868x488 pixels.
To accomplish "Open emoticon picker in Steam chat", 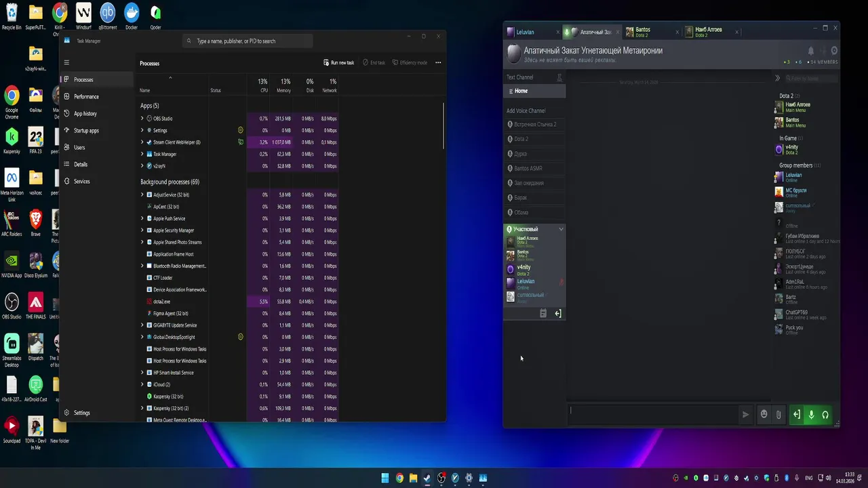I will point(764,414).
